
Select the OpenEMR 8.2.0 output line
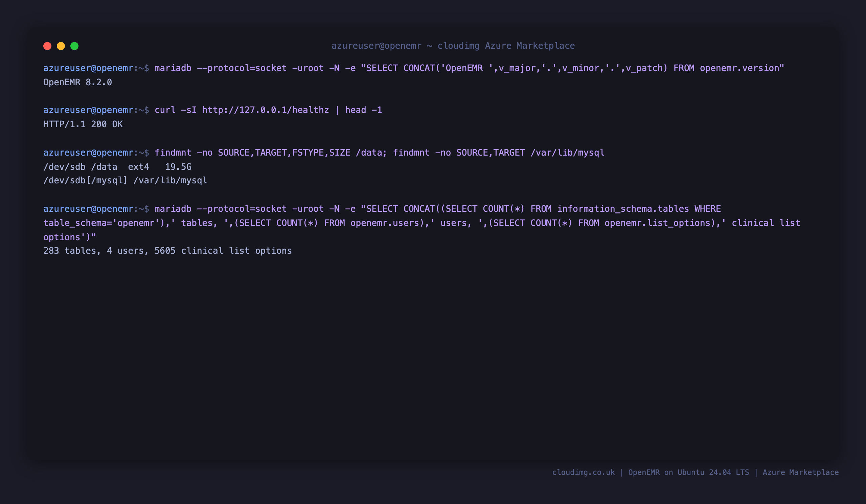78,83
